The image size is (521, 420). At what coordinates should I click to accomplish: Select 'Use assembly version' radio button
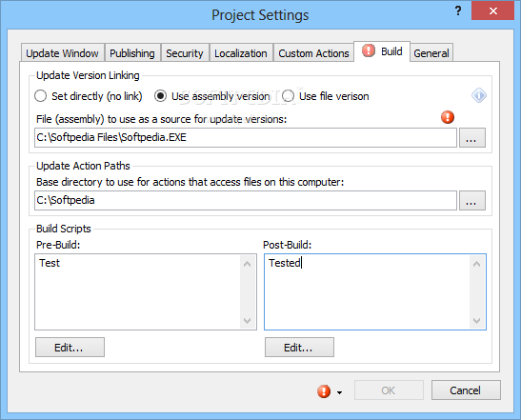pyautogui.click(x=160, y=96)
